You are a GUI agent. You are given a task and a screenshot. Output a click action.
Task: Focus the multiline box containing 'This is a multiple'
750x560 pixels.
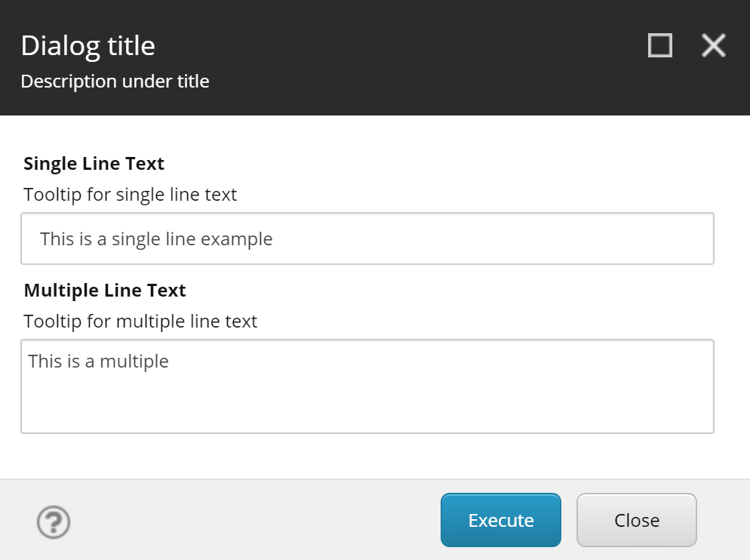click(367, 385)
